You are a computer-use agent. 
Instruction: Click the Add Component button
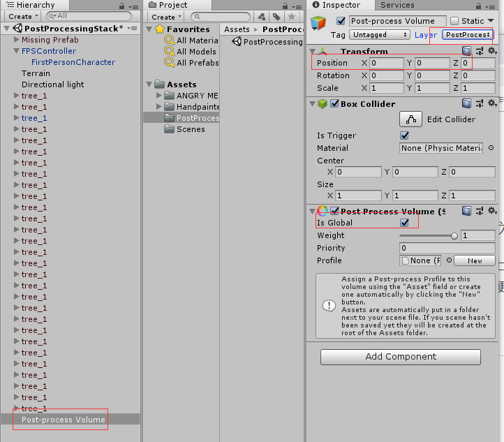click(x=401, y=357)
